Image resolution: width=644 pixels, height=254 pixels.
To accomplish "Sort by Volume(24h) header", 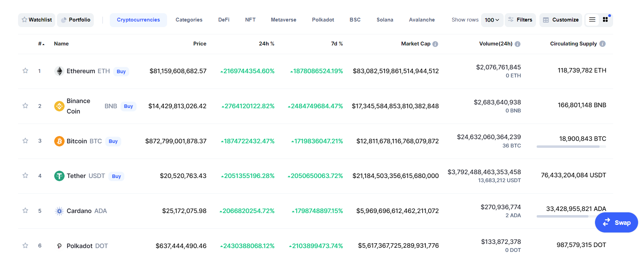I will 496,44.
